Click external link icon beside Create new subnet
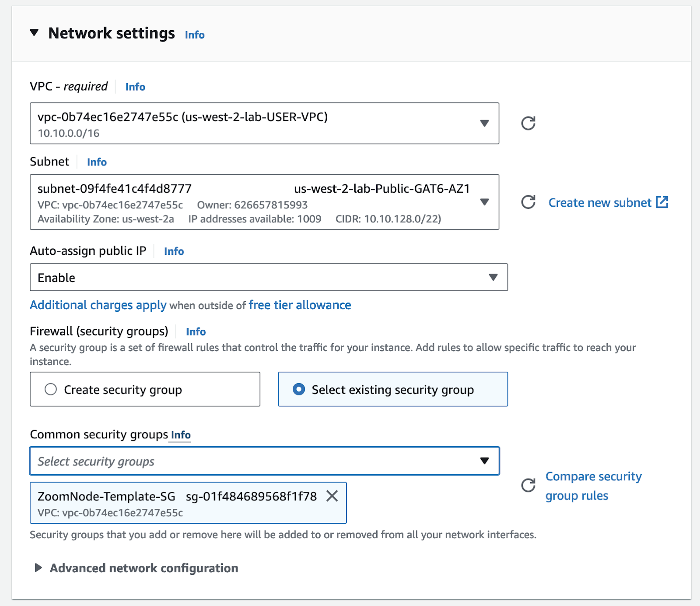Screen dimensions: 700x606 tap(662, 202)
